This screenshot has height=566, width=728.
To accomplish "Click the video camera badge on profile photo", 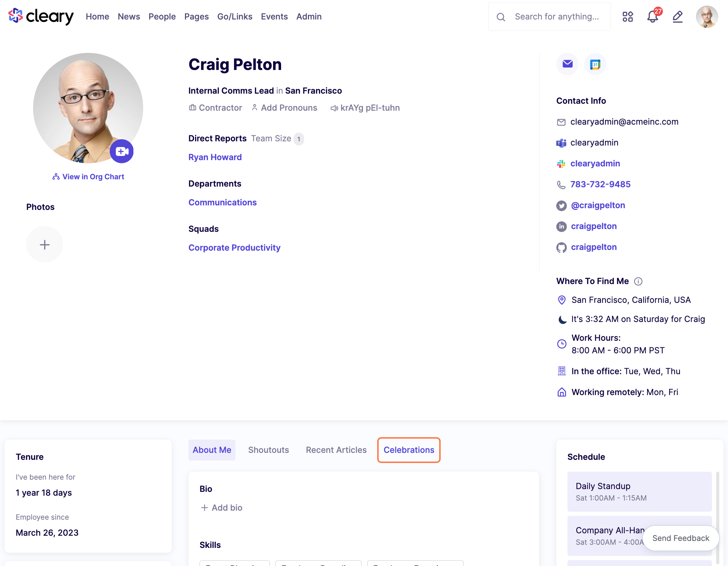I will pos(122,151).
